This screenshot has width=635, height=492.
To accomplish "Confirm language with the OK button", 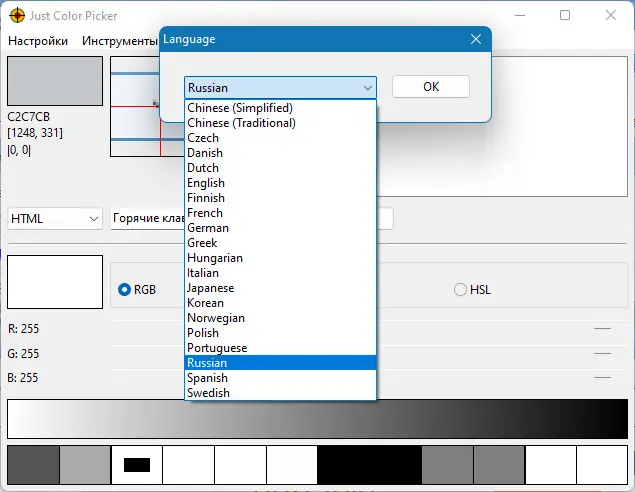I will click(431, 87).
